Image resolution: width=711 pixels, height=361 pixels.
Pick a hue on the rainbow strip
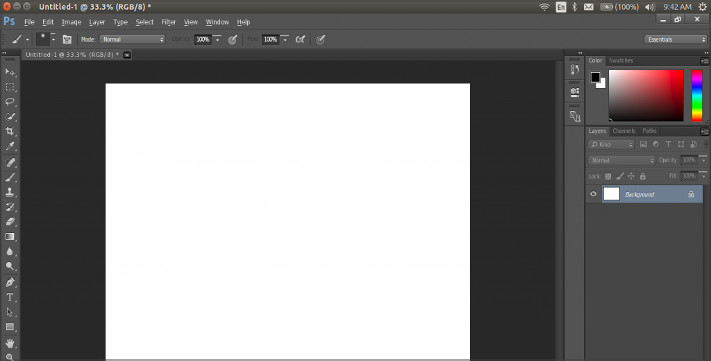tap(697, 95)
